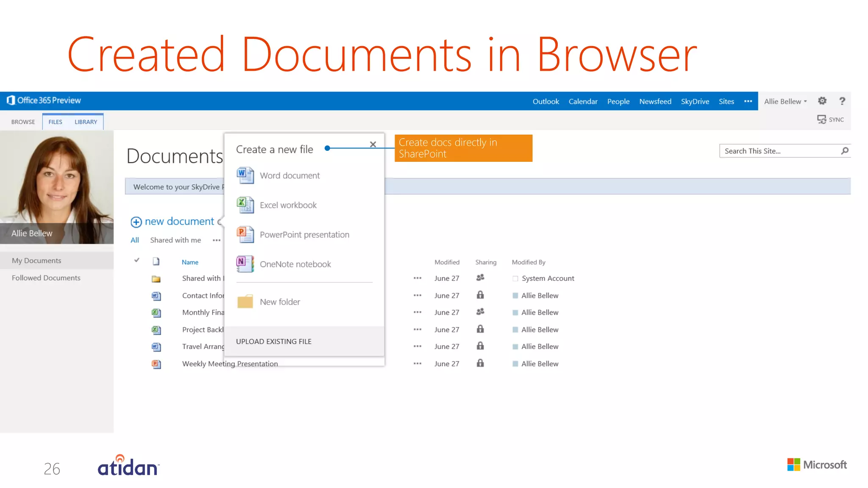Click the Office 365 Preview logo
Screen dimensions: 868x488
pos(44,100)
